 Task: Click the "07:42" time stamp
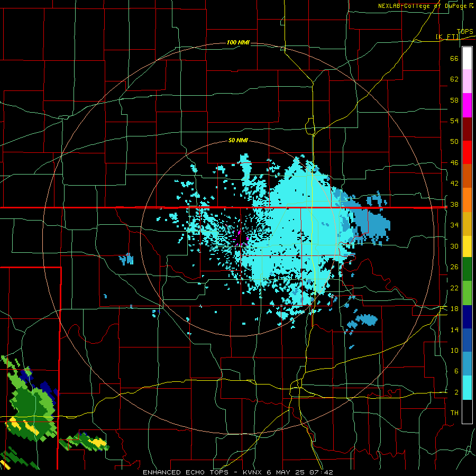coord(322,472)
